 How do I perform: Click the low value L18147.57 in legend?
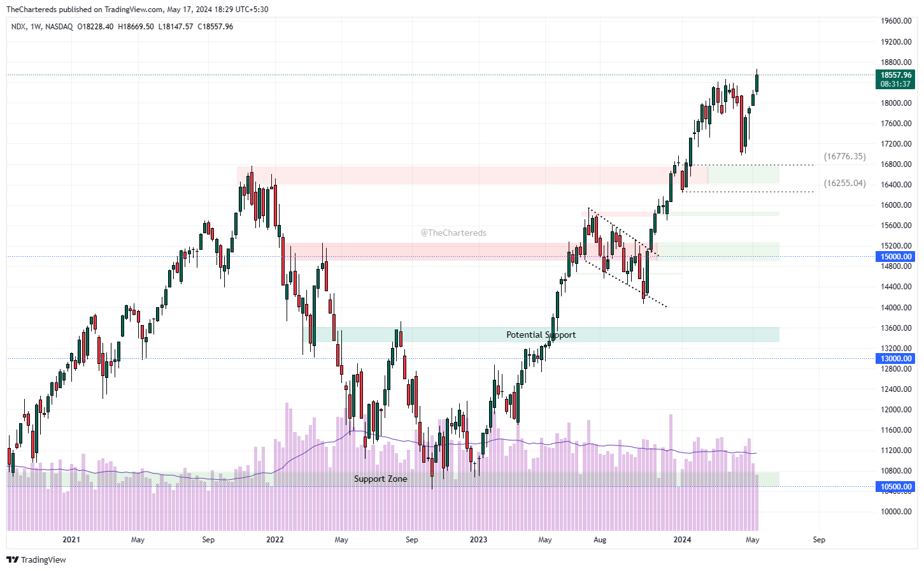coord(175,27)
